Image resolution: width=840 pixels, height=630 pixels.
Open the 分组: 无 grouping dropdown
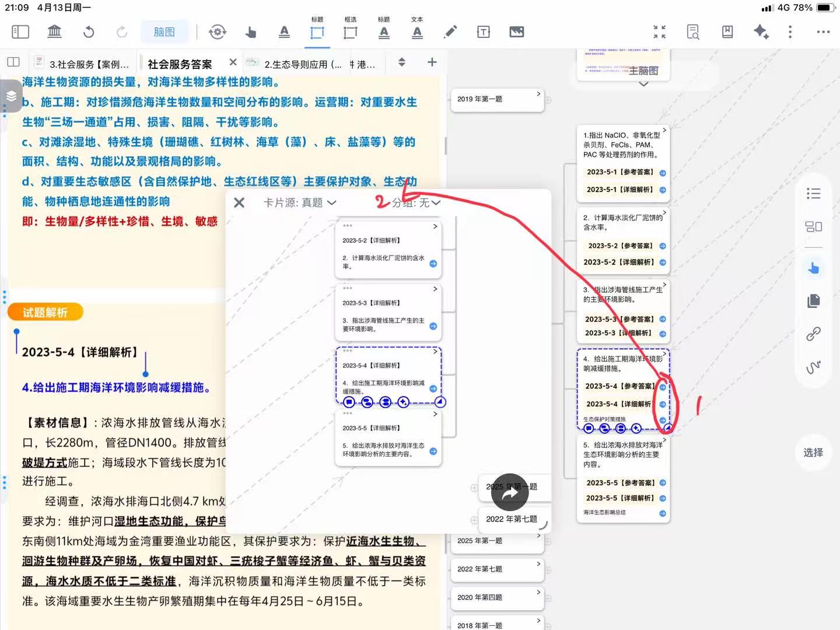click(416, 202)
